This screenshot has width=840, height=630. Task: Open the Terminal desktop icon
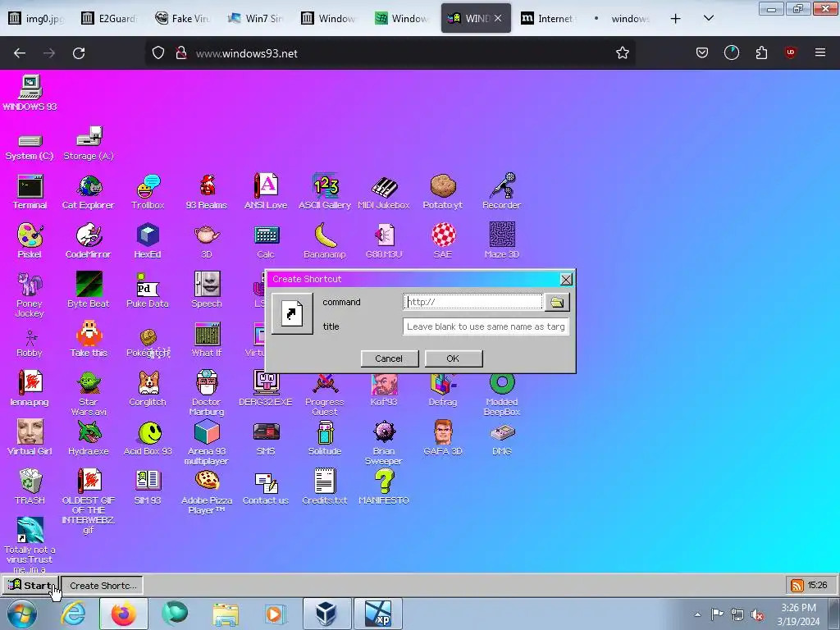click(x=30, y=191)
